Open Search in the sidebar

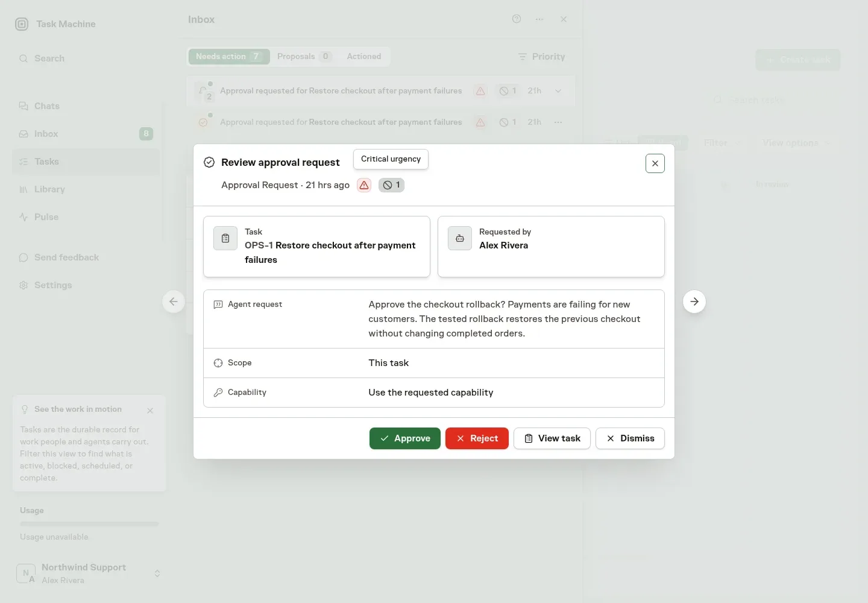[x=86, y=58]
